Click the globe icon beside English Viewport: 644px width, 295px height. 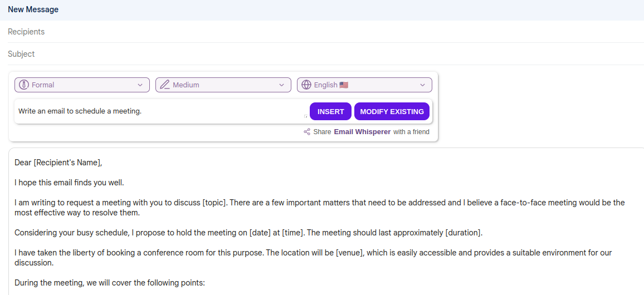pyautogui.click(x=306, y=85)
